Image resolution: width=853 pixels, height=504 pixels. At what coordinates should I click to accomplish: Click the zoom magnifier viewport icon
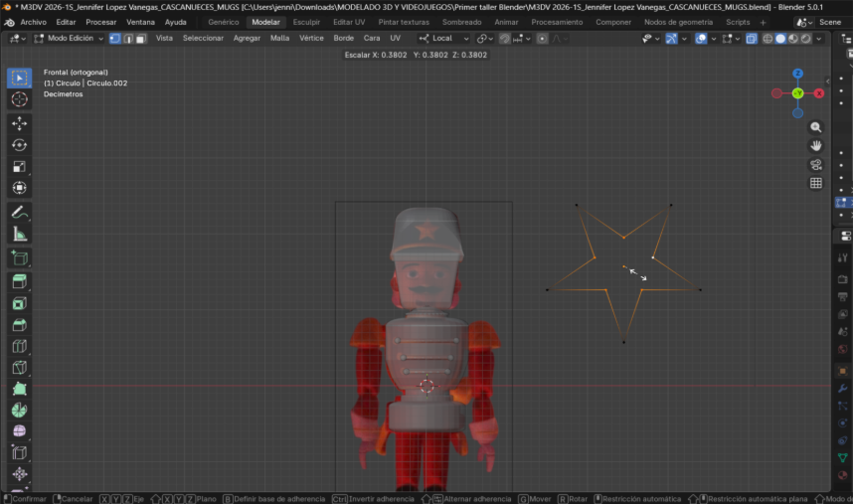(816, 127)
